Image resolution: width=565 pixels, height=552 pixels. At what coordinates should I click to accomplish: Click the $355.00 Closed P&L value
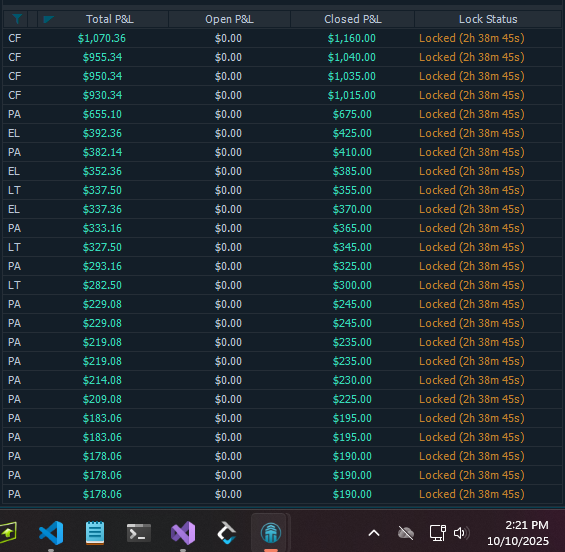tap(352, 190)
